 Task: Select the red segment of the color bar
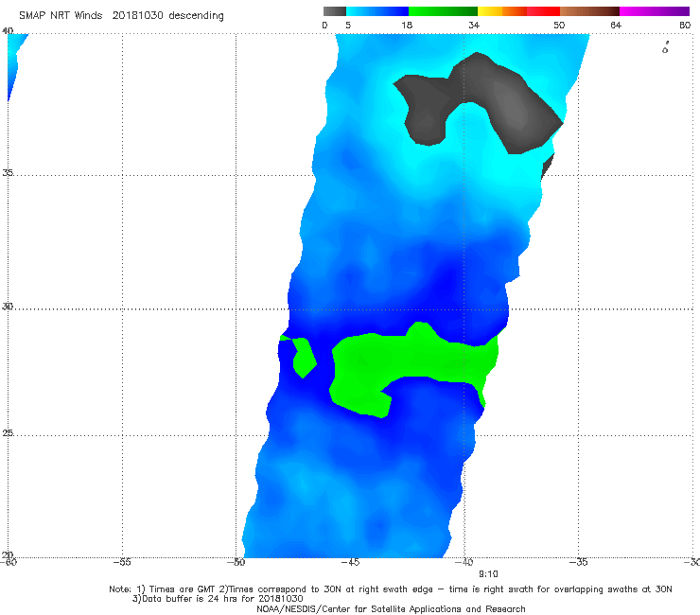tap(543, 11)
